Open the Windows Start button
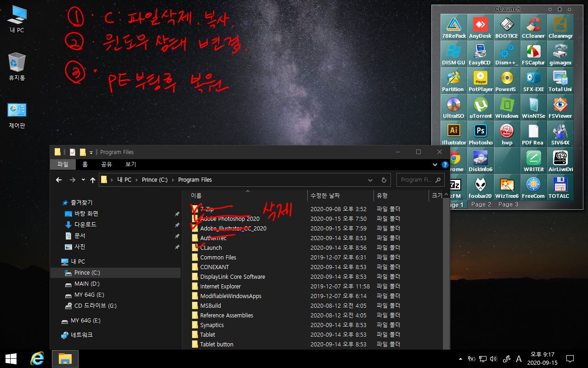588x368 pixels. click(x=11, y=359)
